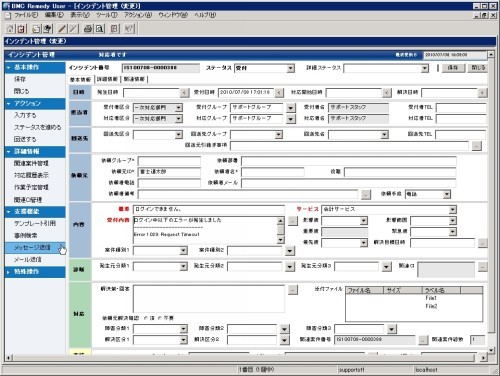Switch to the 詳細情報 tab
Image resolution: width=500 pixels, height=376 pixels.
(107, 79)
